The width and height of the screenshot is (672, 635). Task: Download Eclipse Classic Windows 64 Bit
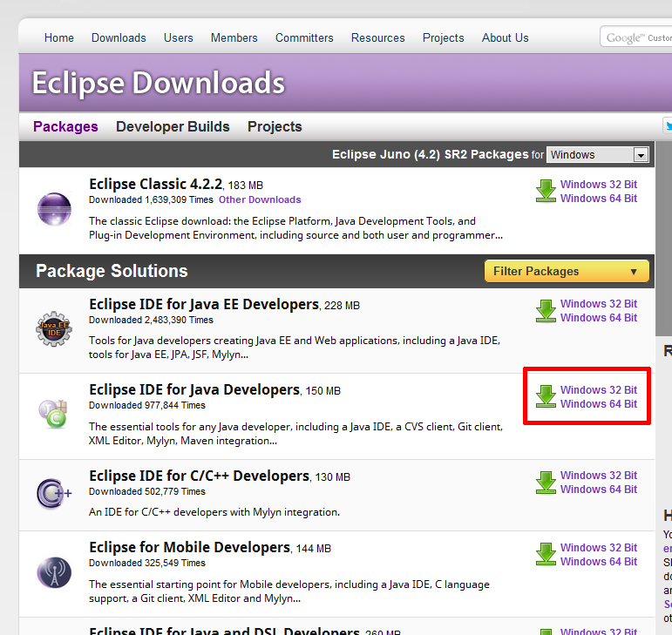599,199
